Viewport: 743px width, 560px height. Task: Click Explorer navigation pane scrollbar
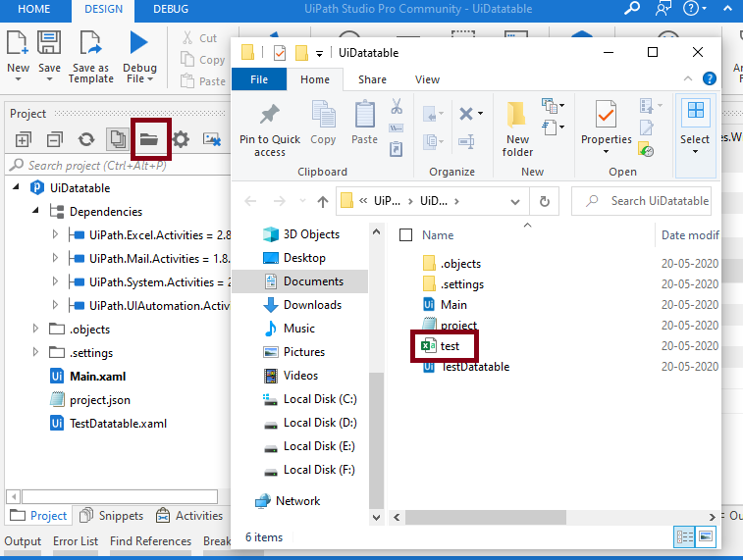point(376,439)
